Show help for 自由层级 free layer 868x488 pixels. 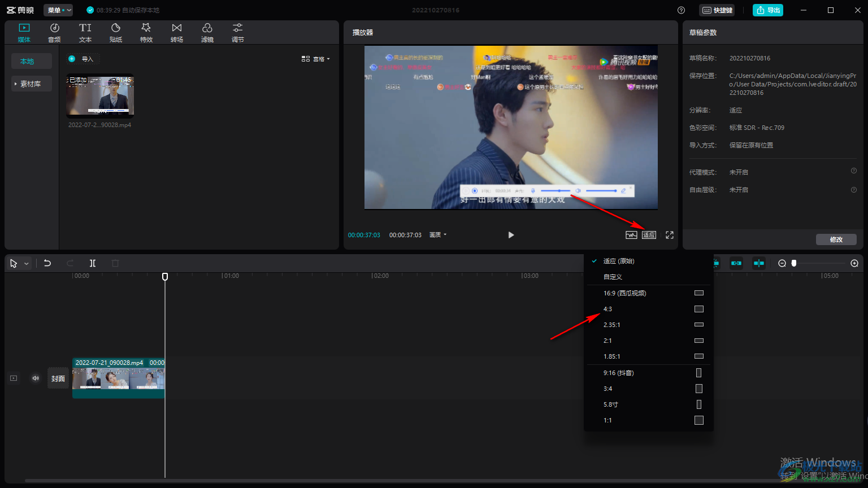854,190
